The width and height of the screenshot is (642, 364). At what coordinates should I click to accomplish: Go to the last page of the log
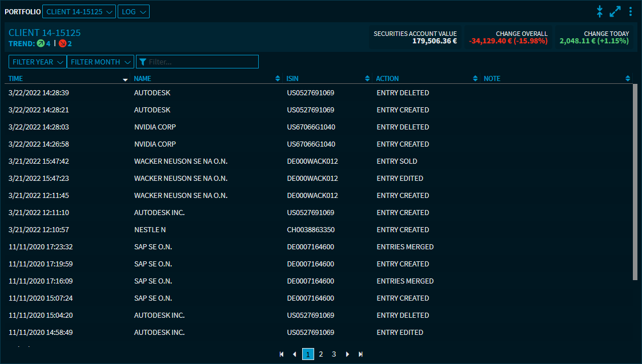pyautogui.click(x=360, y=354)
